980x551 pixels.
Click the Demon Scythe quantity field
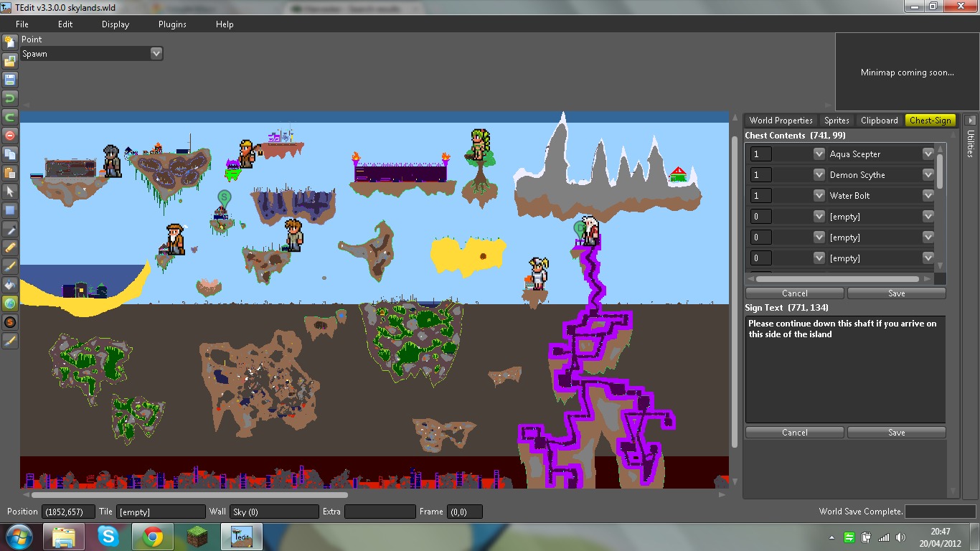[761, 174]
